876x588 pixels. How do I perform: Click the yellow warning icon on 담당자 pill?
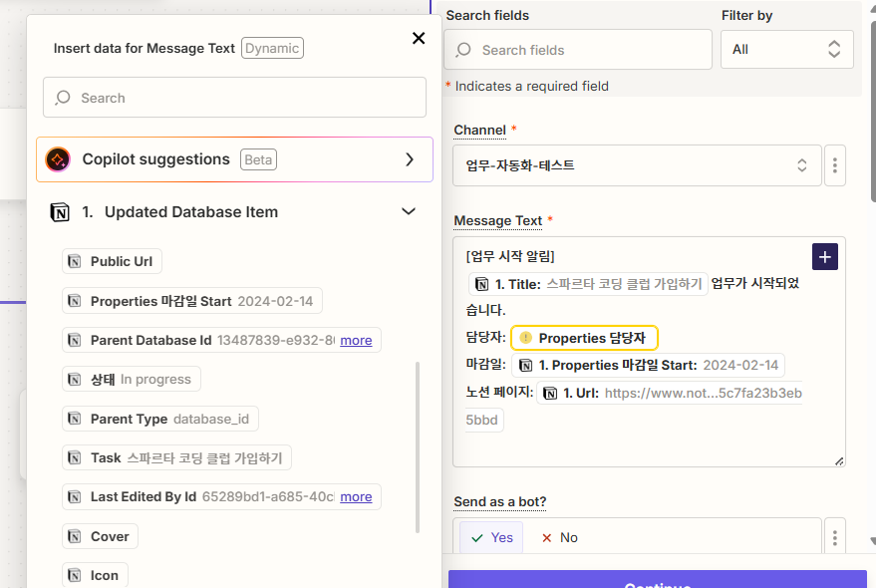525,338
